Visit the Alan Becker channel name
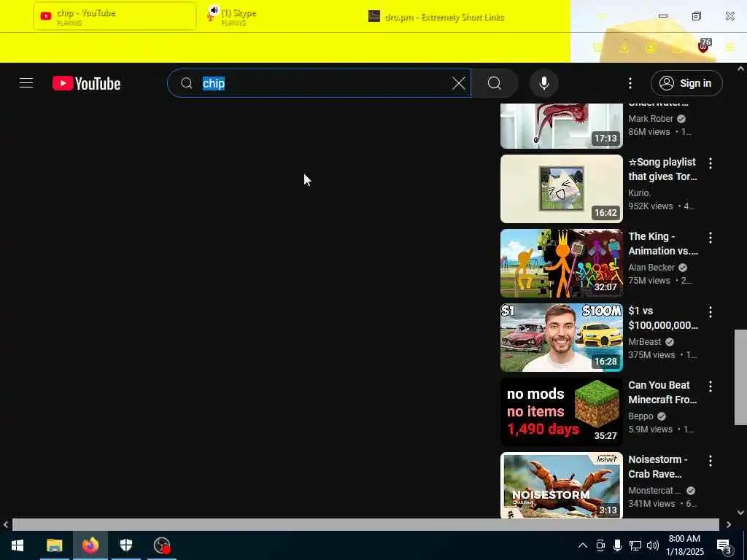 pos(651,267)
